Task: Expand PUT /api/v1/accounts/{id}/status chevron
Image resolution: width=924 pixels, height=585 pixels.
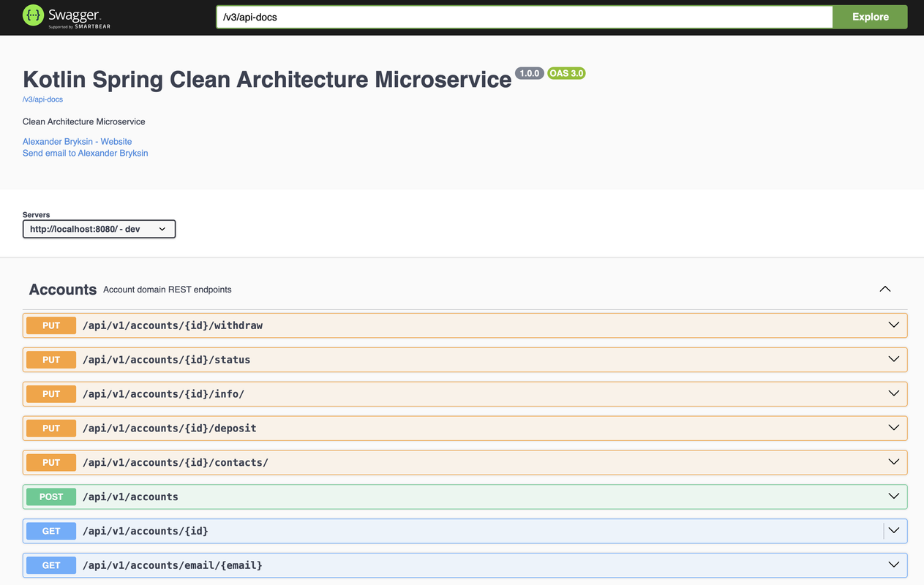Action: [x=893, y=359]
